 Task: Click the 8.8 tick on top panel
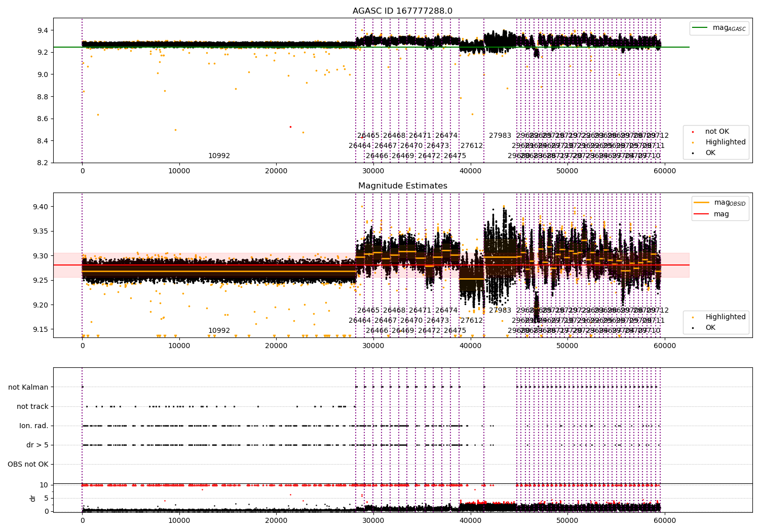tap(43, 97)
